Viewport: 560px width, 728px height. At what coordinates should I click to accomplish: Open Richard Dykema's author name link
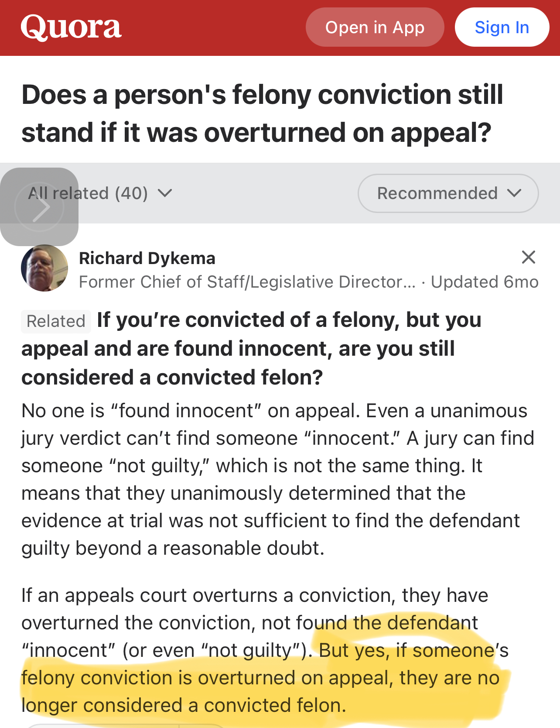[147, 258]
